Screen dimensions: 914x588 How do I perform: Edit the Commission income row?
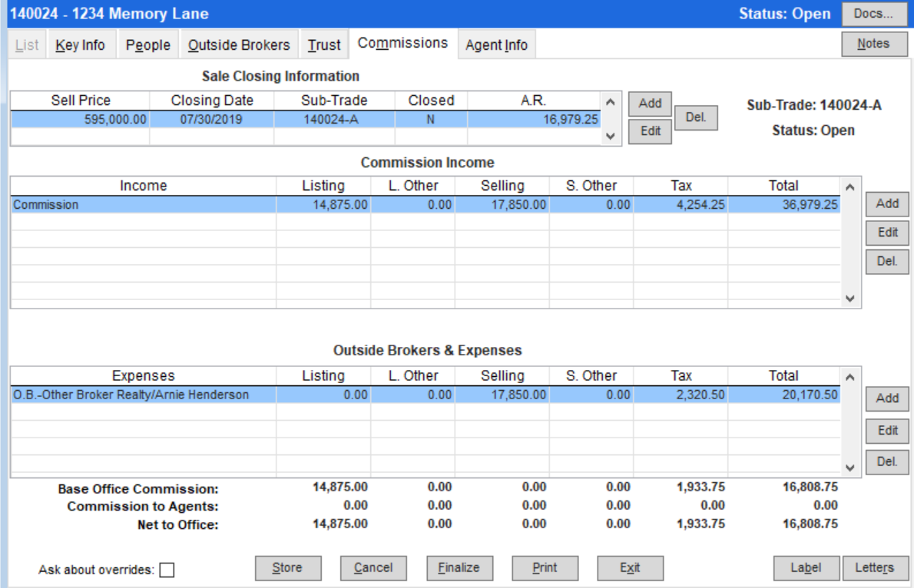pos(887,233)
